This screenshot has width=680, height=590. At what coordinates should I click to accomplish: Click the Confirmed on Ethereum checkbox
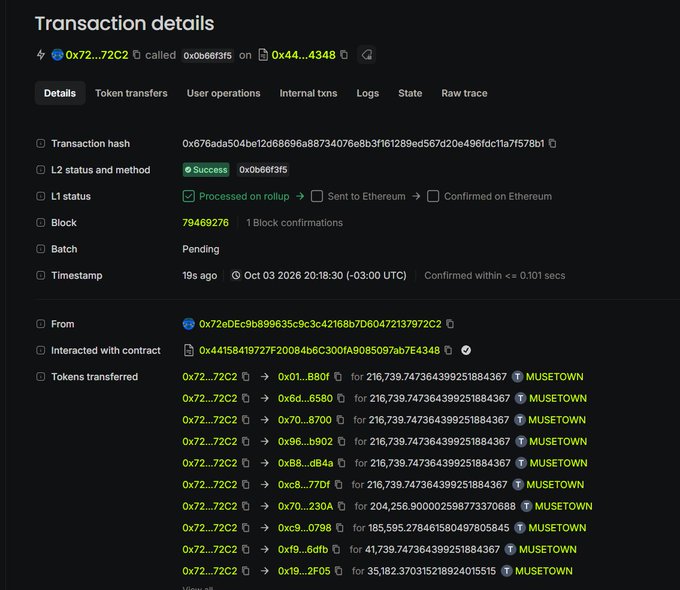(x=433, y=196)
